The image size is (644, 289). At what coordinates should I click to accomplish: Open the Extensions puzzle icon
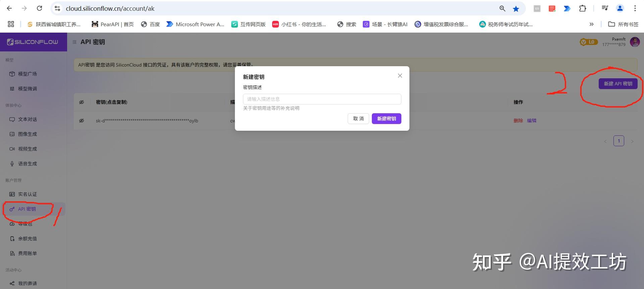coord(583,8)
